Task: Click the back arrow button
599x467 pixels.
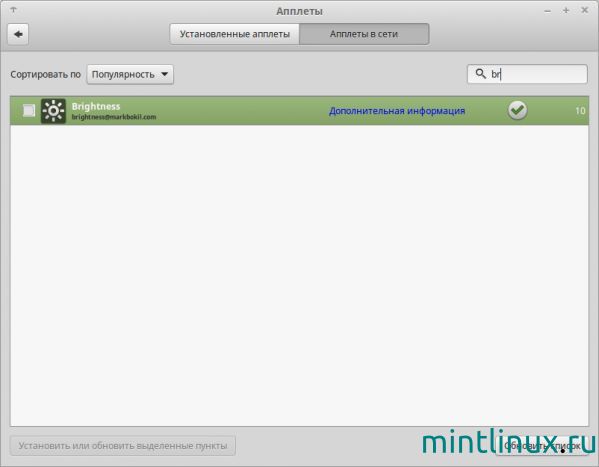Action: (x=18, y=34)
